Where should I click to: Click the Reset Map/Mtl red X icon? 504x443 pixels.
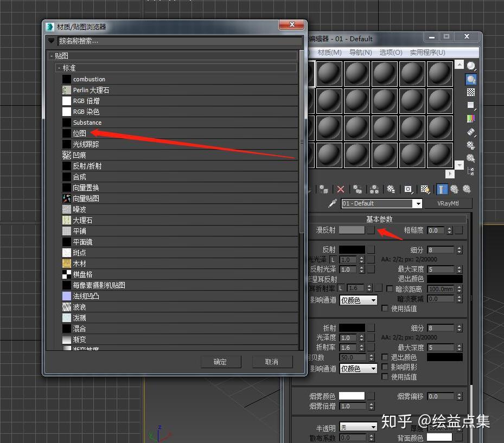pos(340,189)
